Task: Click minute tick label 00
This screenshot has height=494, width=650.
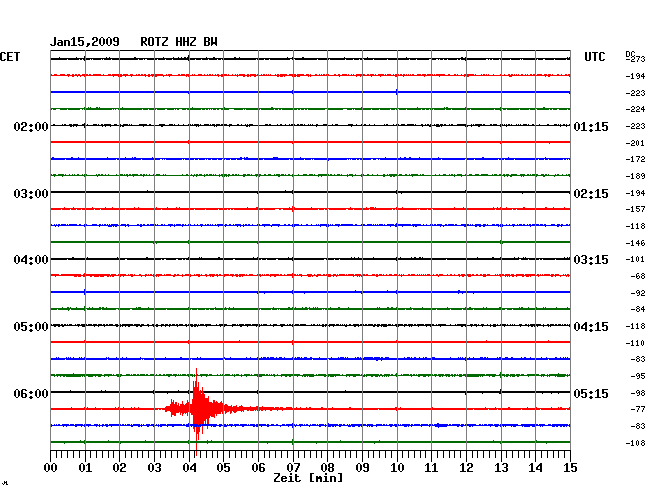Action: click(x=51, y=468)
